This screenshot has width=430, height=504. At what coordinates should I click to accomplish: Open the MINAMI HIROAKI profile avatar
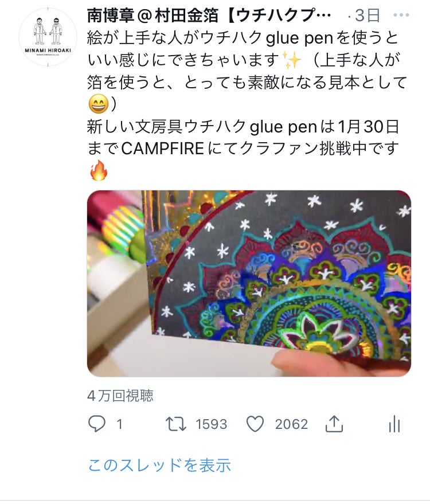pos(48,37)
